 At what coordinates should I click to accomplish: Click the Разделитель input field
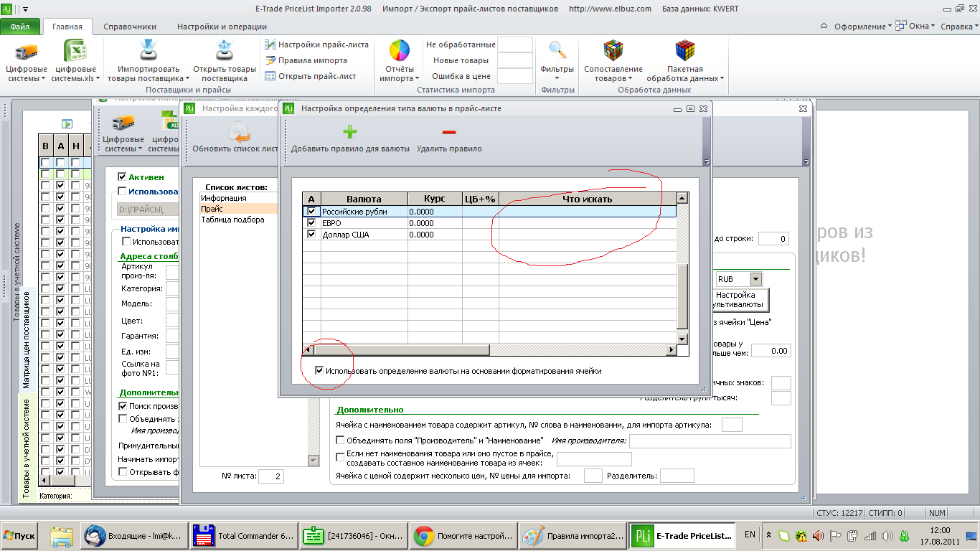[x=677, y=476]
